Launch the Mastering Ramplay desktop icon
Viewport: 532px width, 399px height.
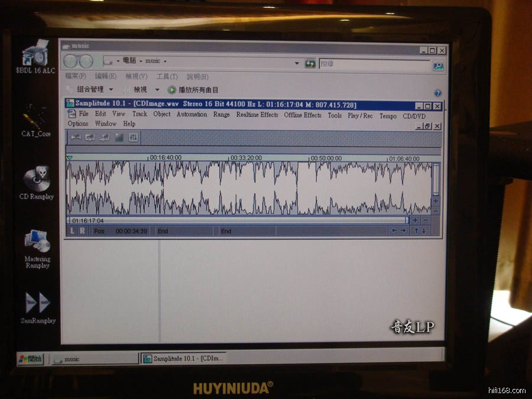[37, 242]
